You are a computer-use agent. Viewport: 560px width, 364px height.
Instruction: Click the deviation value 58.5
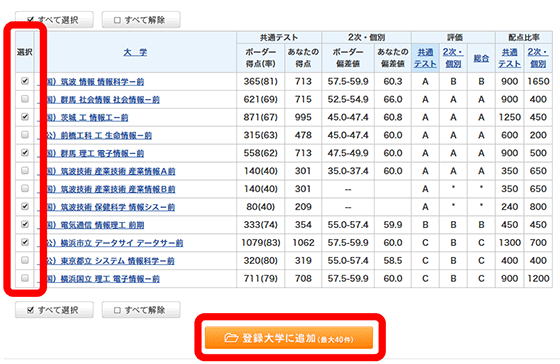[393, 260]
